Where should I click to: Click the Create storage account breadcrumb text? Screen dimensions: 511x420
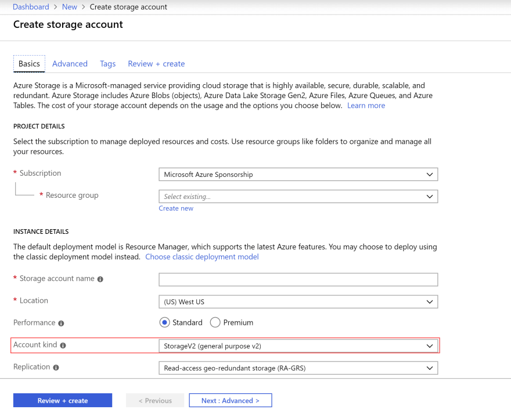click(x=128, y=7)
